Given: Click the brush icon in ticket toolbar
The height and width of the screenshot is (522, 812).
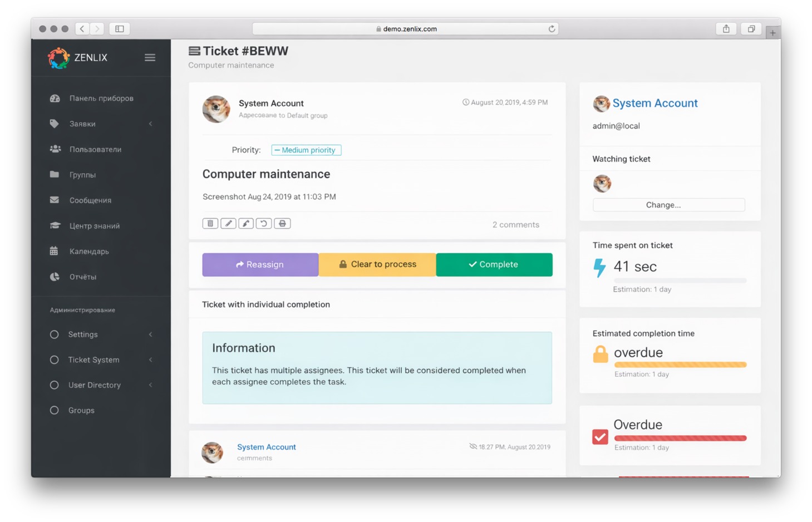Looking at the screenshot, I should point(246,224).
